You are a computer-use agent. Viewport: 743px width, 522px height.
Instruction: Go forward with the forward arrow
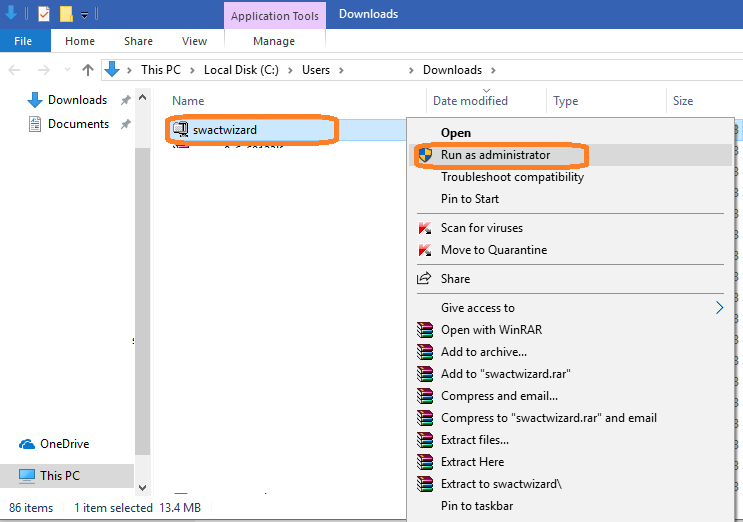pos(43,70)
